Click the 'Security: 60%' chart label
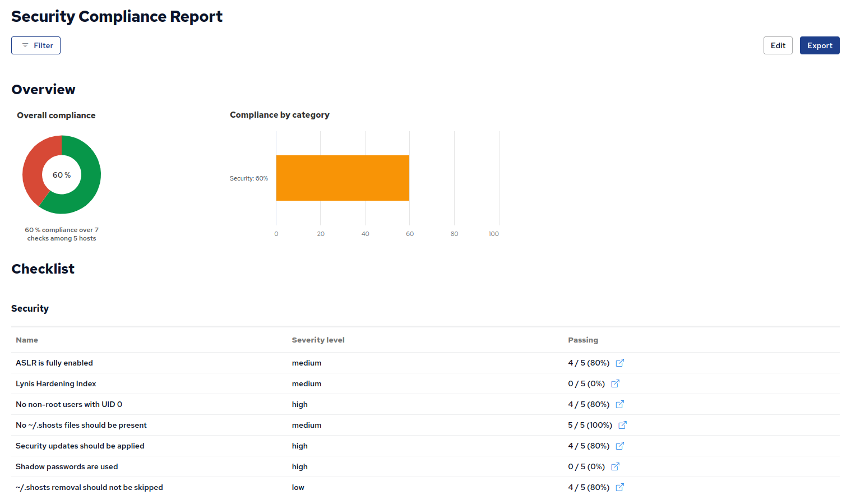The width and height of the screenshot is (851, 504). tap(249, 178)
